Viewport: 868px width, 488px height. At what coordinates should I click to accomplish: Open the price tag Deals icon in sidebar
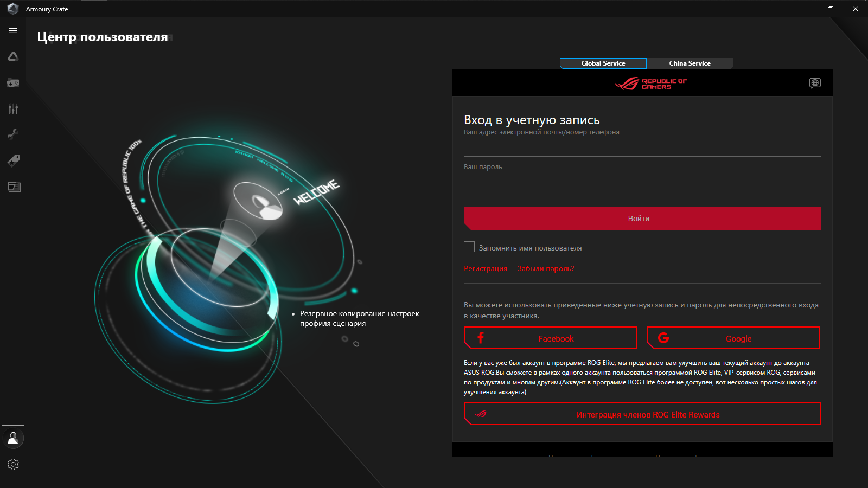click(13, 160)
